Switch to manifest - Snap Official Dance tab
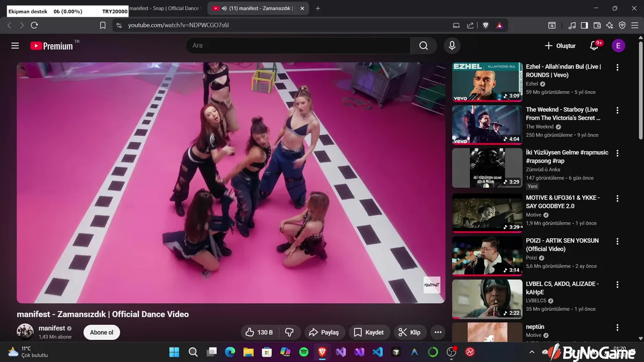The image size is (644, 362). [x=166, y=9]
